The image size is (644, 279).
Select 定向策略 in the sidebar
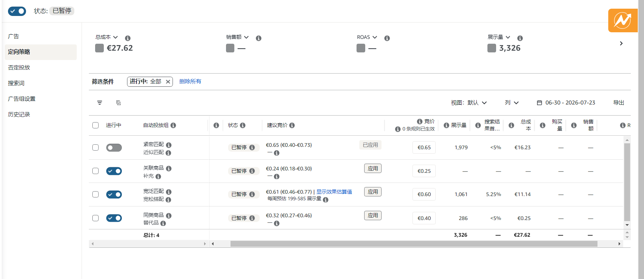[x=41, y=52]
